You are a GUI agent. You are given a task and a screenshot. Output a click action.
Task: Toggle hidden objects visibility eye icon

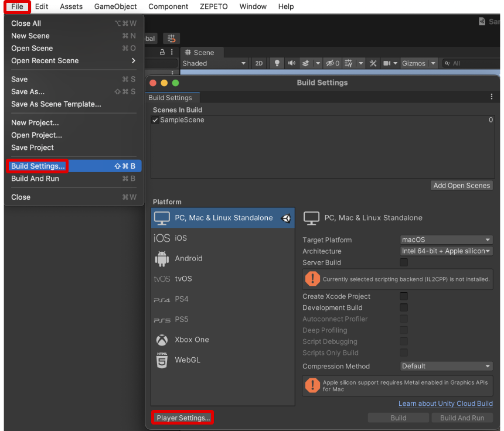pos(333,63)
